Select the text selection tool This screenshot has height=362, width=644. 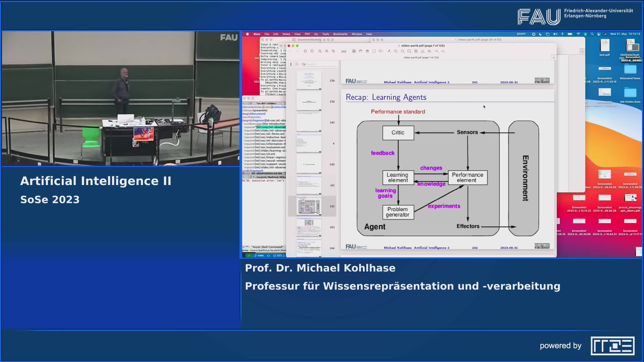point(354,51)
